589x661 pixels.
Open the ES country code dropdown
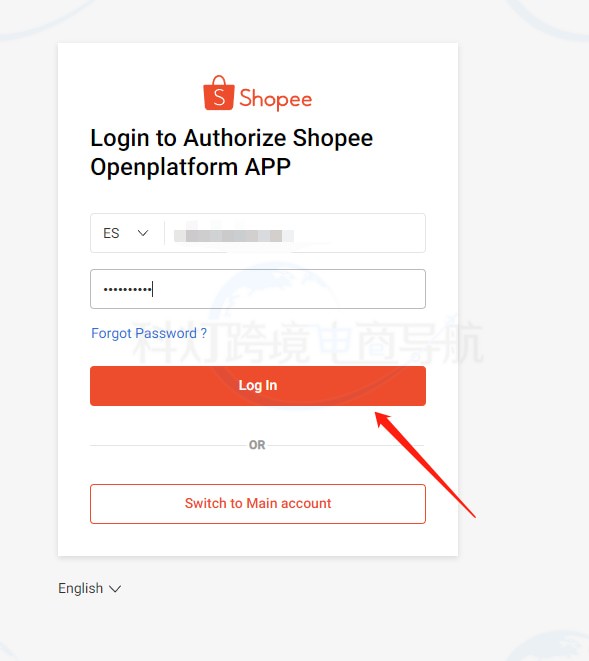(x=126, y=233)
